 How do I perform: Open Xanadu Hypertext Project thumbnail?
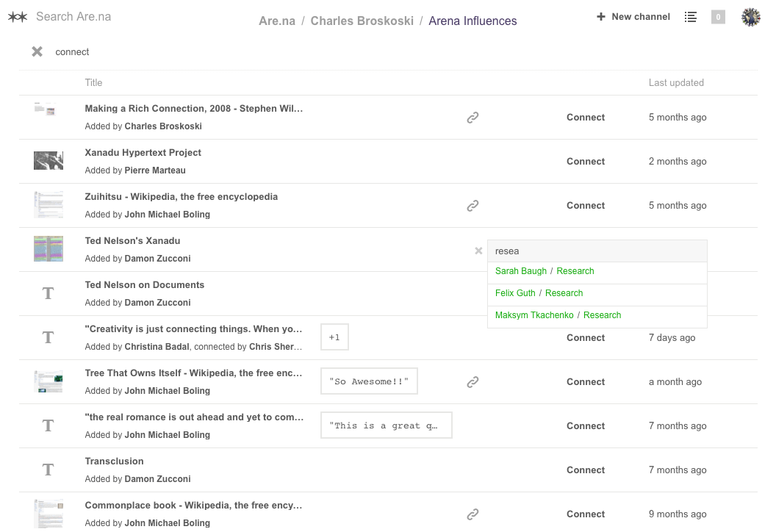pyautogui.click(x=48, y=161)
